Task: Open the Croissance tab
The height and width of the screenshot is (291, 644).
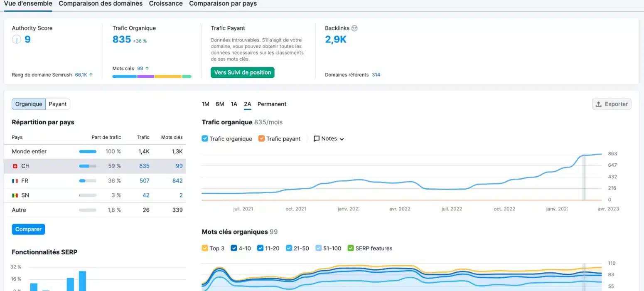Action: 166,4
